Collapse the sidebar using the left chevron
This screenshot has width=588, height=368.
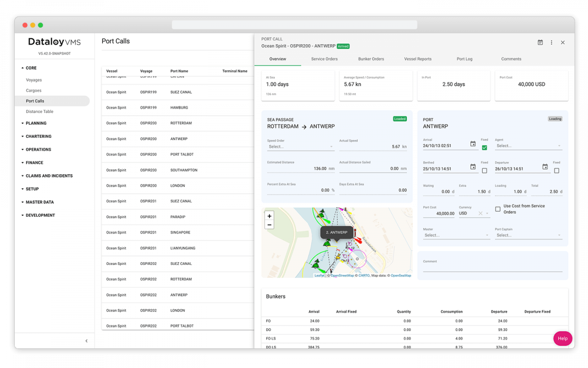coord(86,340)
